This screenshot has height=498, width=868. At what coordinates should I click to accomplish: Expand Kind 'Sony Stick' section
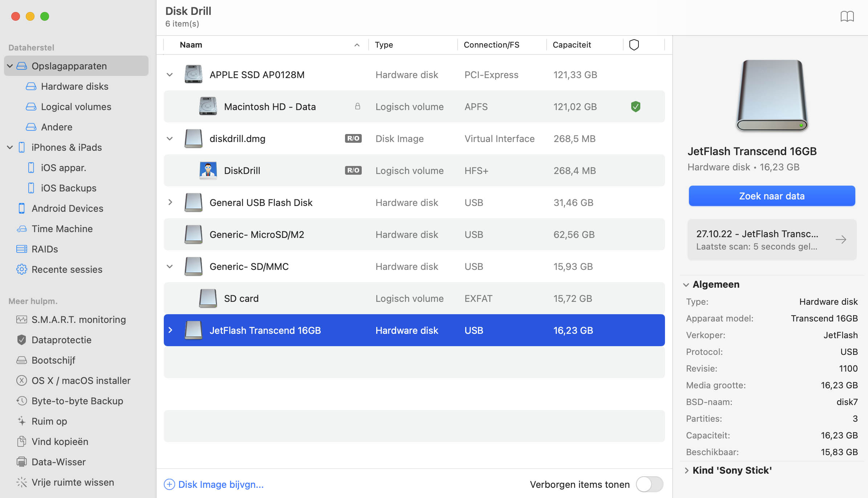pyautogui.click(x=686, y=470)
